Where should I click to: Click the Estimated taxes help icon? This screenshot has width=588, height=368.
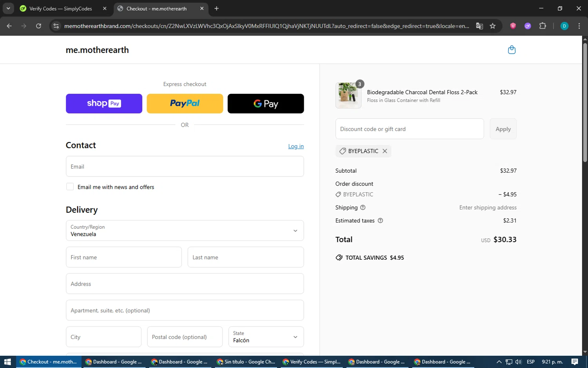(x=380, y=220)
